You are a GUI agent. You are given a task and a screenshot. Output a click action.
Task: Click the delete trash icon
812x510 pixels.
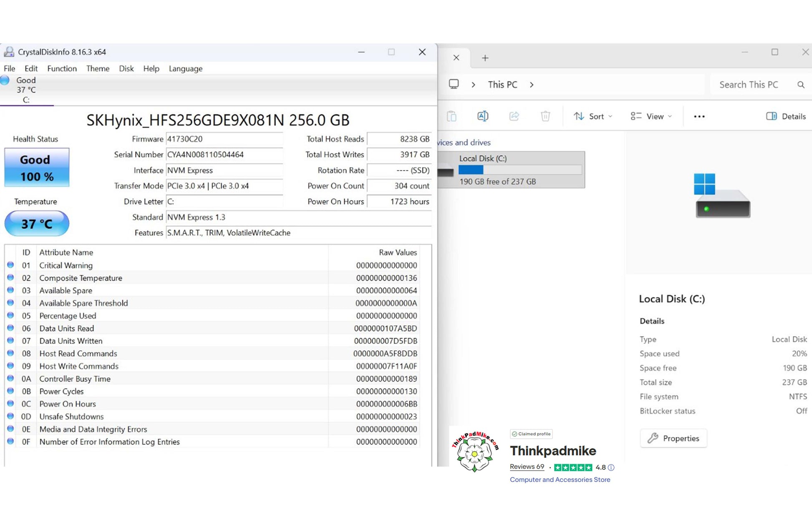click(x=545, y=116)
